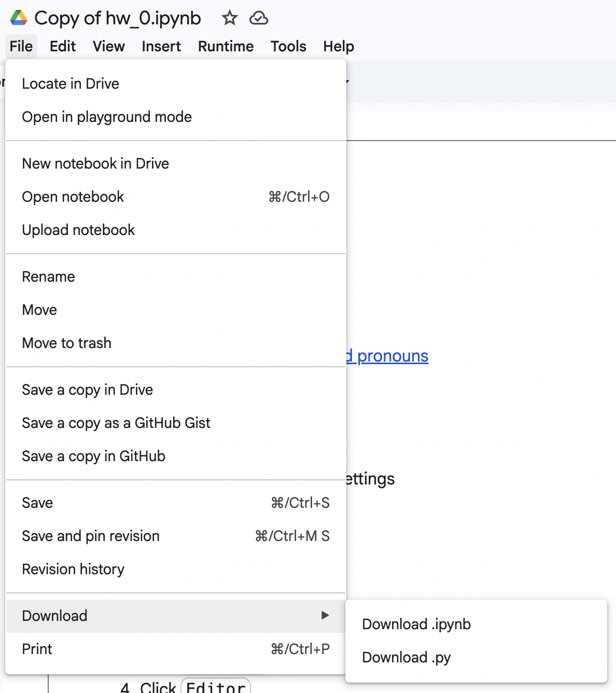Open the Runtime menu
This screenshot has height=693, width=616.
tap(226, 47)
